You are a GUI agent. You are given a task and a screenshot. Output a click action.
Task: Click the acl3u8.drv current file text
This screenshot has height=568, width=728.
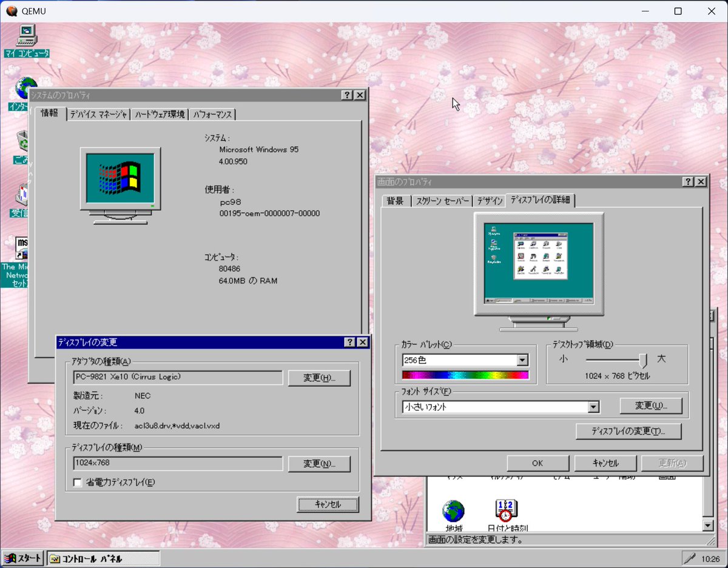point(177,426)
